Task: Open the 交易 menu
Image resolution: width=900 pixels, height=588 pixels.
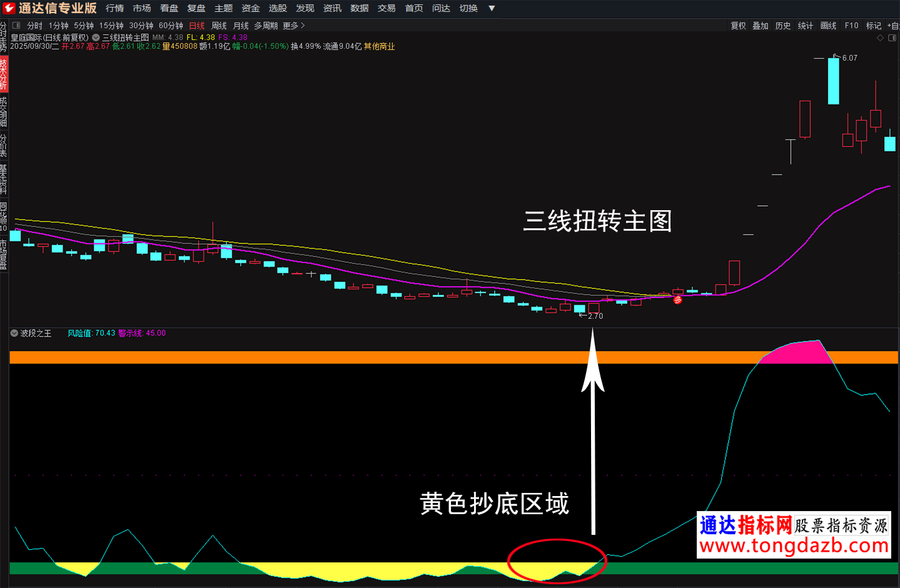Action: (387, 8)
